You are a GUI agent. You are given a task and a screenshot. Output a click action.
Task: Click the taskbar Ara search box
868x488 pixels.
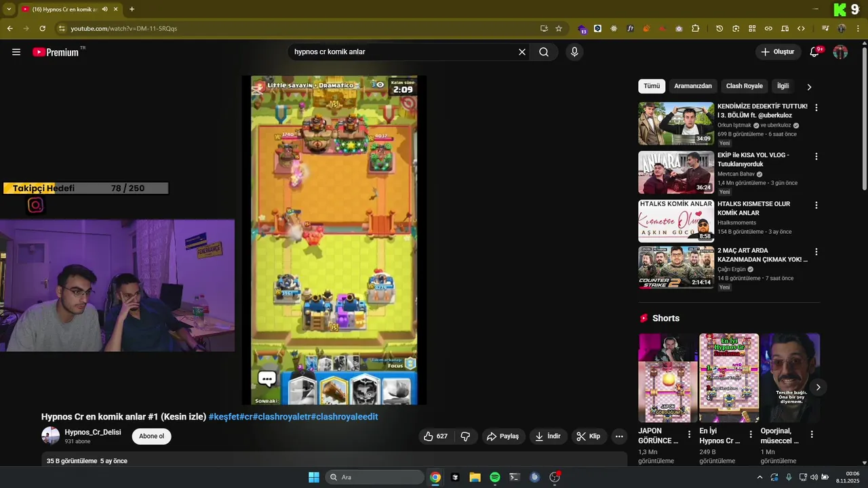pyautogui.click(x=374, y=477)
